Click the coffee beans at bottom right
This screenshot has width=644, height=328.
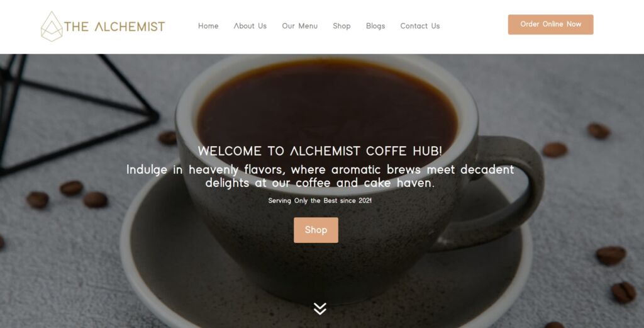tap(616, 273)
